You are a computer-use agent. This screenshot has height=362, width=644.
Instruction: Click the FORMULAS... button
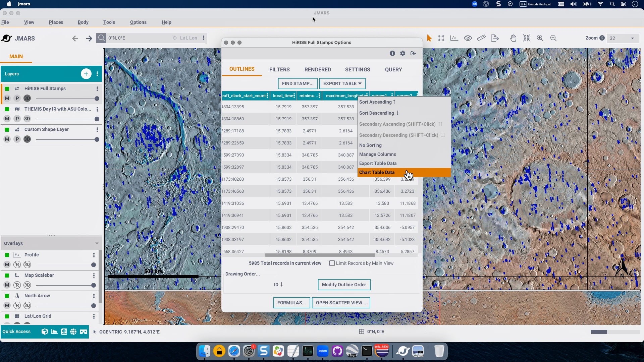click(x=291, y=303)
